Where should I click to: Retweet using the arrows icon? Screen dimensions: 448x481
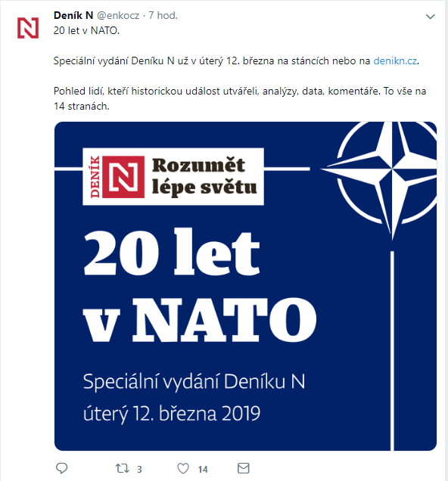coord(122,468)
